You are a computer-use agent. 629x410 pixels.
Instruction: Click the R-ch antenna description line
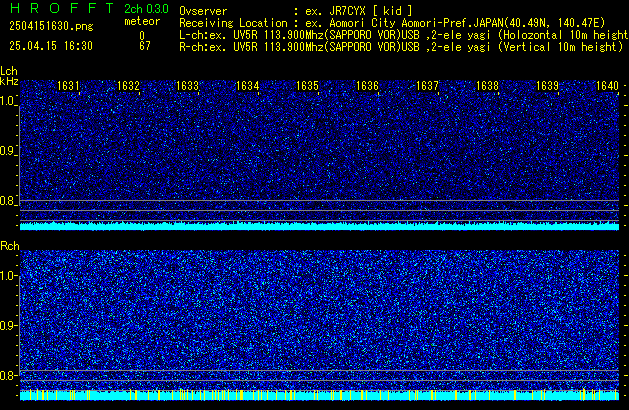[401, 47]
